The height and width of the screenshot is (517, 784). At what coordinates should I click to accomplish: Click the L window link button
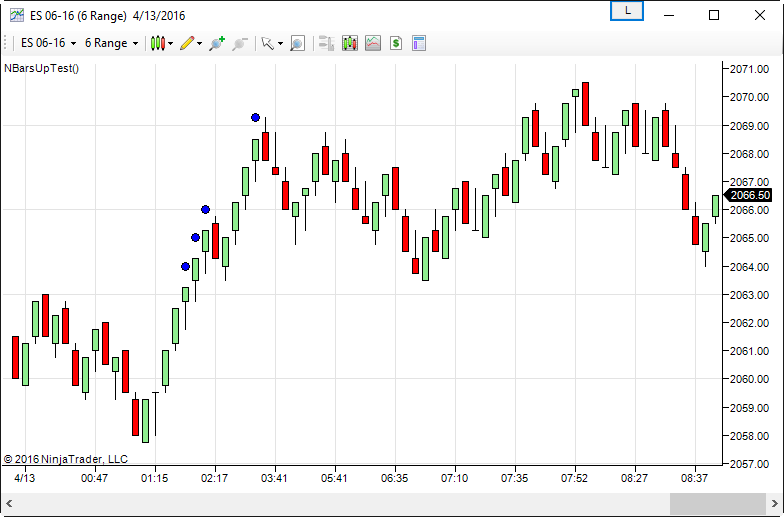[x=627, y=11]
